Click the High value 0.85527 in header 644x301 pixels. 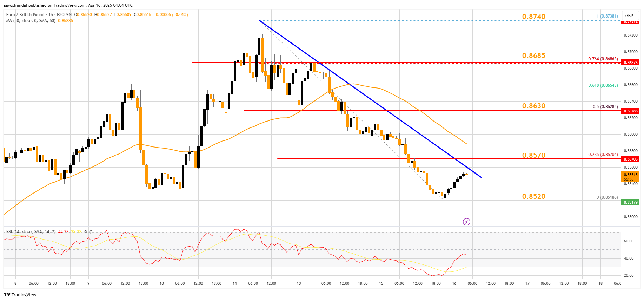[105, 15]
